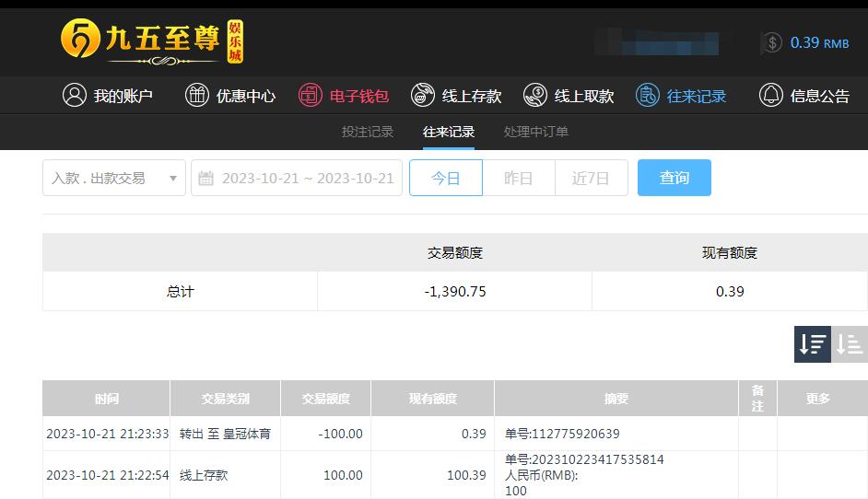Image resolution: width=868 pixels, height=499 pixels.
Task: Expand the 入款.出款交易 type dropdown
Action: pyautogui.click(x=114, y=178)
